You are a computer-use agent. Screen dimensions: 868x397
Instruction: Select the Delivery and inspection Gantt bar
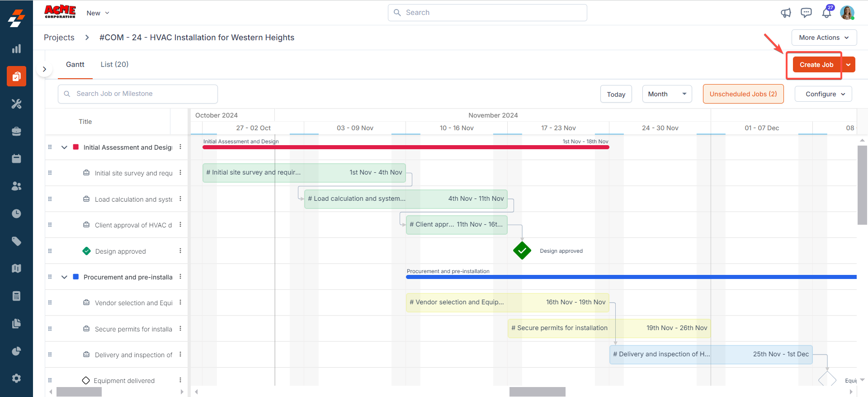[x=711, y=354]
